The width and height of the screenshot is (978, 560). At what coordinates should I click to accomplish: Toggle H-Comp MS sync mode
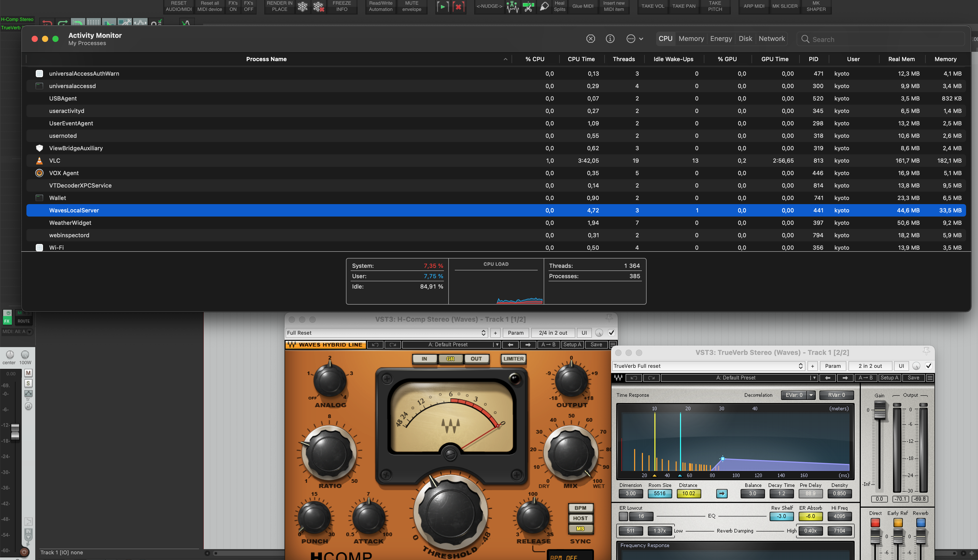[580, 529]
